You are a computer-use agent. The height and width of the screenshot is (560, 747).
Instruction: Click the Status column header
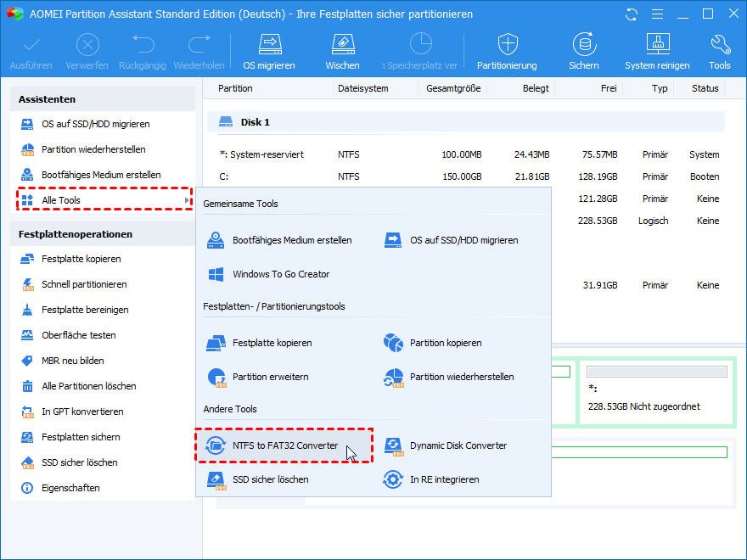point(705,88)
